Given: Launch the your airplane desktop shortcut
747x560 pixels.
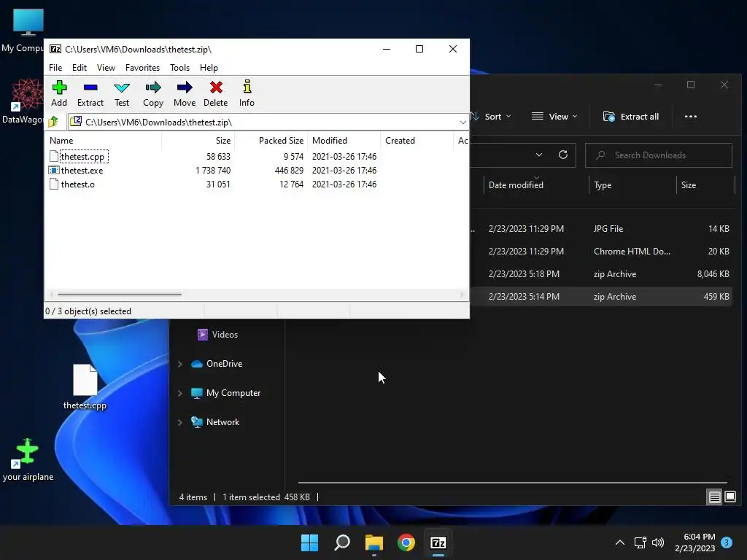Looking at the screenshot, I should (x=28, y=459).
